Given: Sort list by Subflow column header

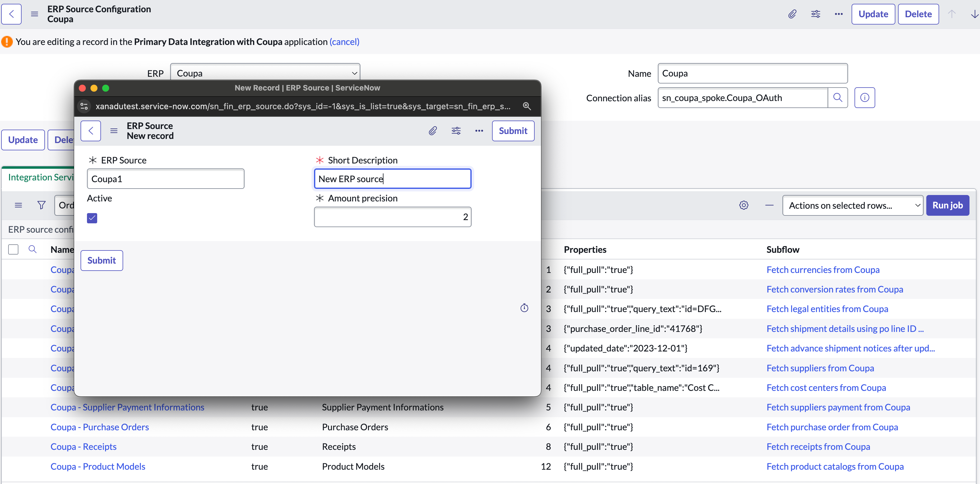Looking at the screenshot, I should coord(782,250).
